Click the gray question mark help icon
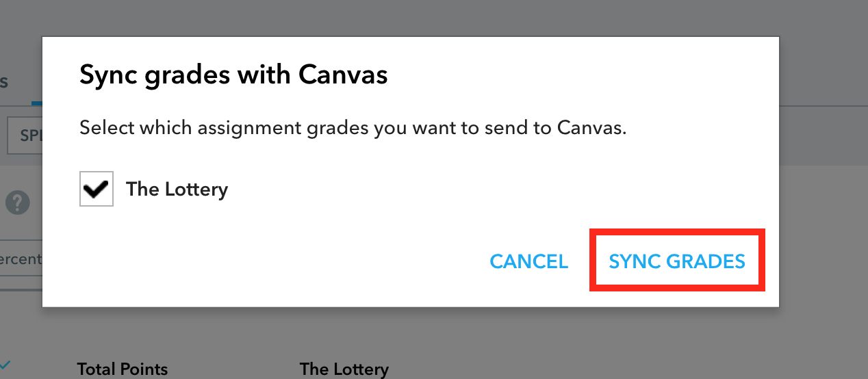This screenshot has width=868, height=379. click(18, 203)
